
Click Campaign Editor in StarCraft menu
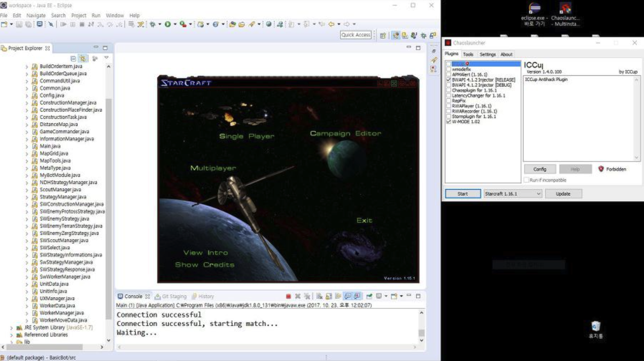pos(345,134)
